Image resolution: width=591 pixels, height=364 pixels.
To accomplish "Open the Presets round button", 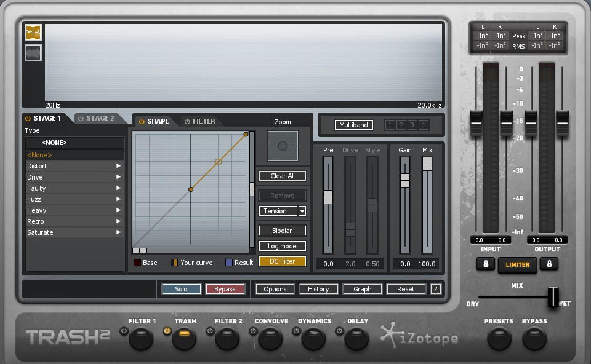I will (499, 339).
